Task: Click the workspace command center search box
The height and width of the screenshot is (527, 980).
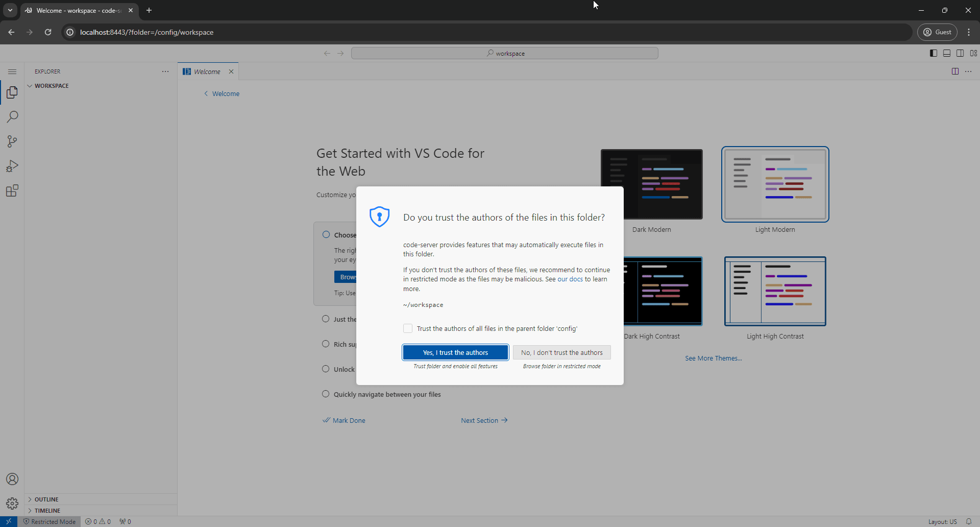Action: [505, 53]
